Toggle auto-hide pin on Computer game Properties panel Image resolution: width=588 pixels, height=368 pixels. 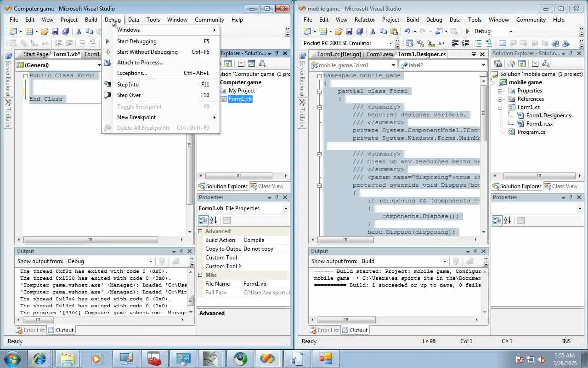(277, 197)
